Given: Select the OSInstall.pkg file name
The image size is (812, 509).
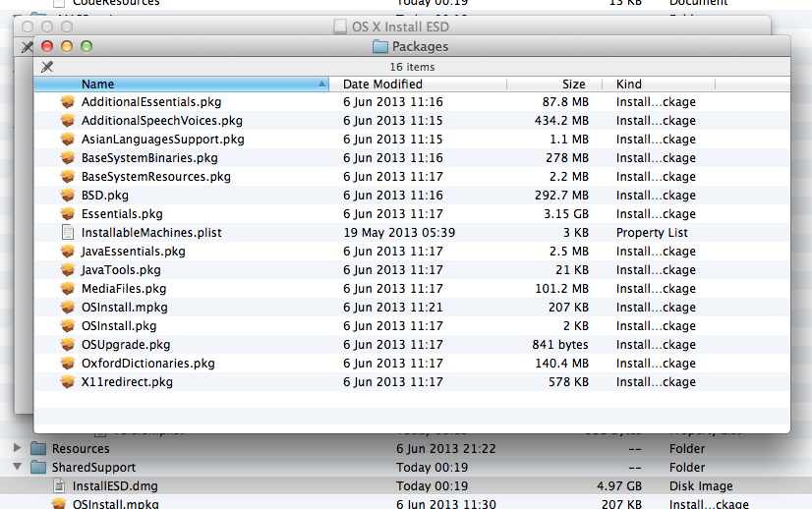Looking at the screenshot, I should (x=119, y=325).
